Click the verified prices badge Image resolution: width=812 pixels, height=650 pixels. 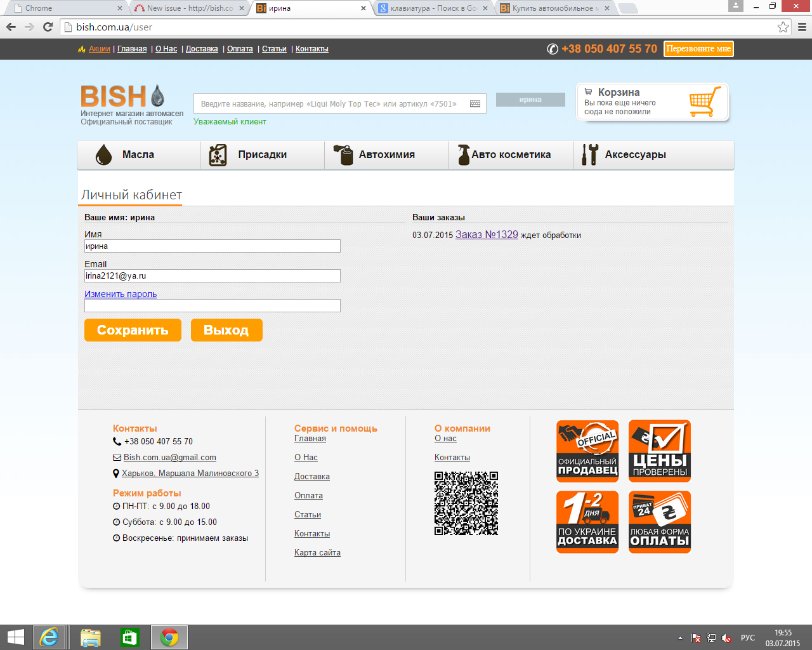coord(659,451)
